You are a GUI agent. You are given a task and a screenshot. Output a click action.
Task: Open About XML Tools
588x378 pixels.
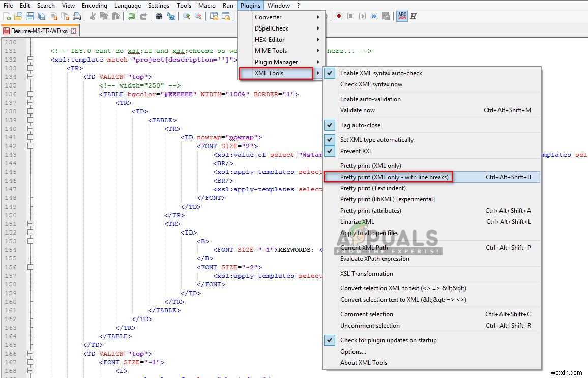432,363
